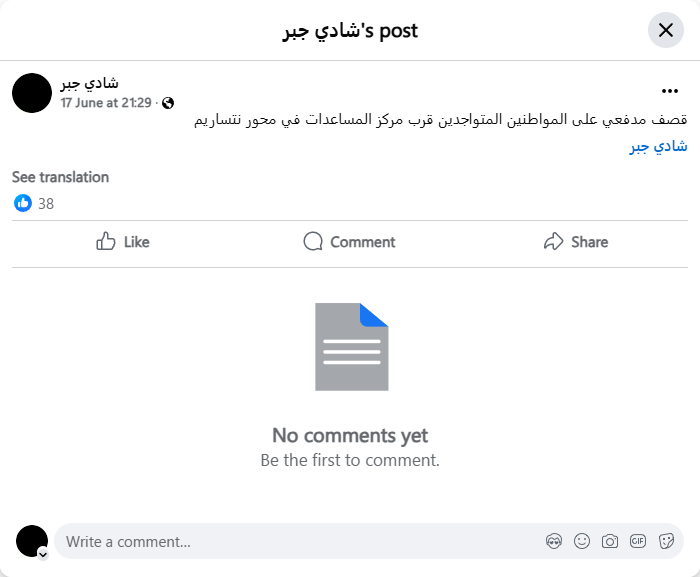This screenshot has width=700, height=577.
Task: Close the post dialog
Action: click(666, 30)
